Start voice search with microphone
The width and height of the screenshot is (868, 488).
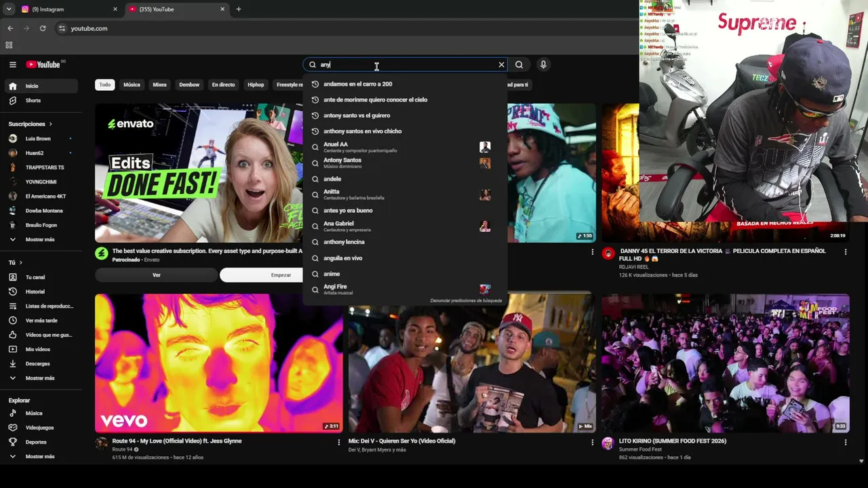coord(543,64)
